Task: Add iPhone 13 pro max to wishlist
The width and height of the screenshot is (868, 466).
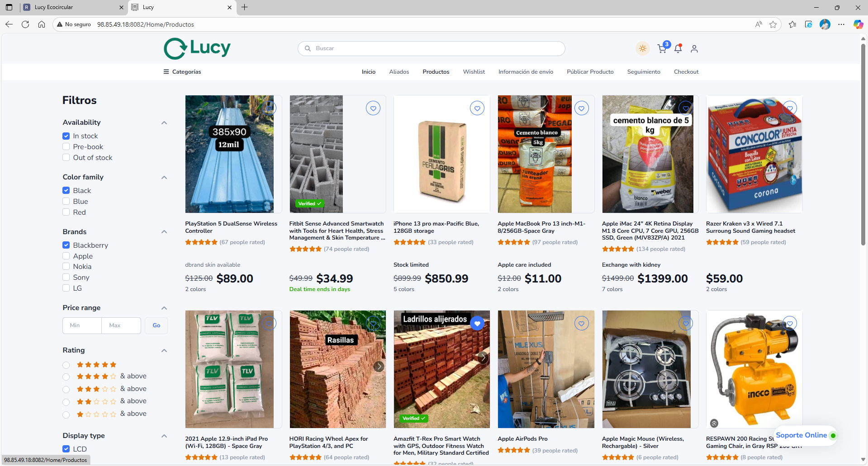Action: click(x=477, y=108)
